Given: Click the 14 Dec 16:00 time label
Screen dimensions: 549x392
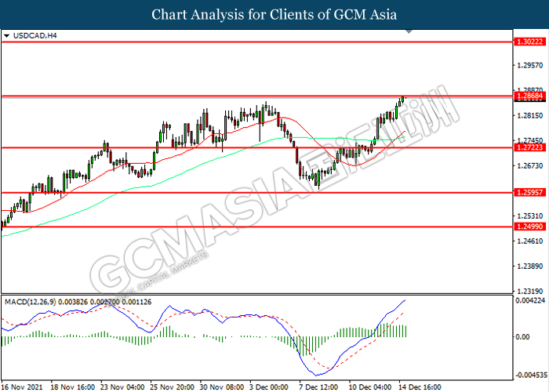Looking at the screenshot, I should tap(420, 387).
